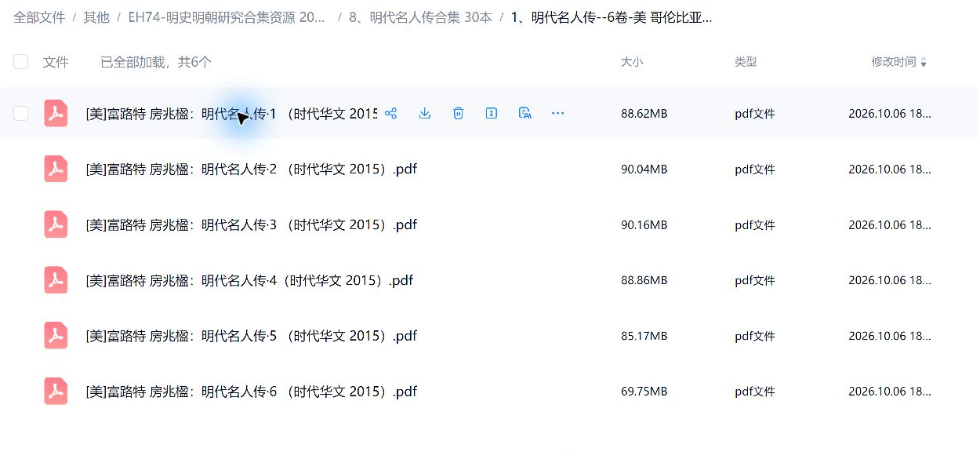Click the PDF icon of 明代名人传·3
The height and width of the screenshot is (452, 980).
(x=56, y=224)
